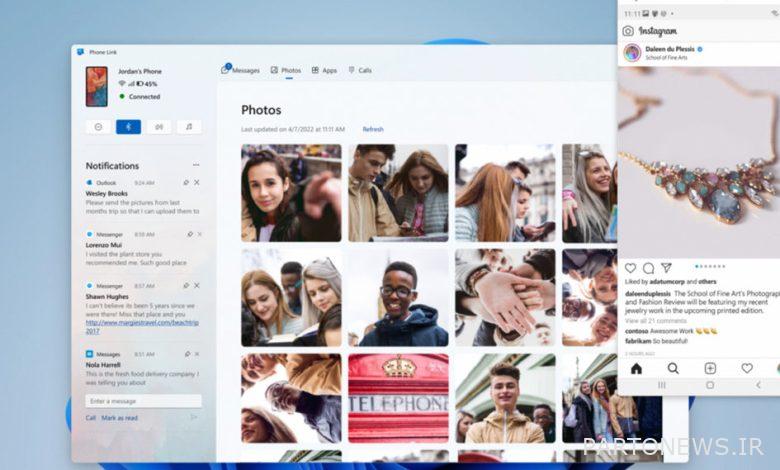
Task: Open the mergestravel.com link in Shawn's message
Action: tap(142, 326)
